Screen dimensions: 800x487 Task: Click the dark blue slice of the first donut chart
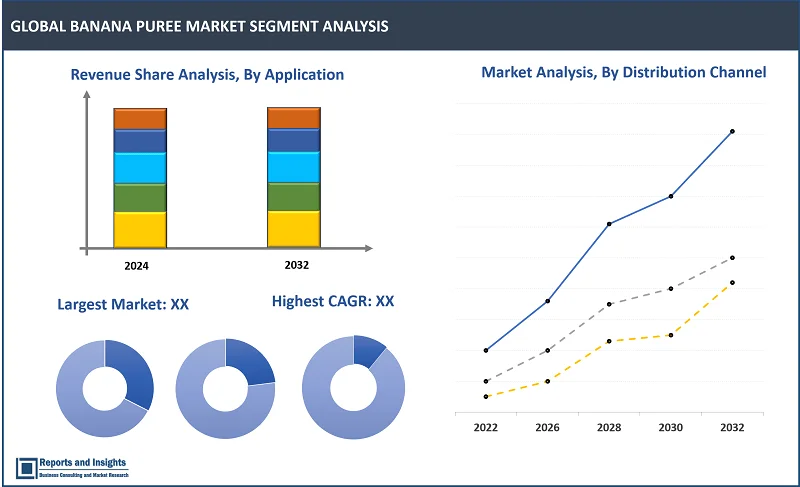pyautogui.click(x=137, y=372)
